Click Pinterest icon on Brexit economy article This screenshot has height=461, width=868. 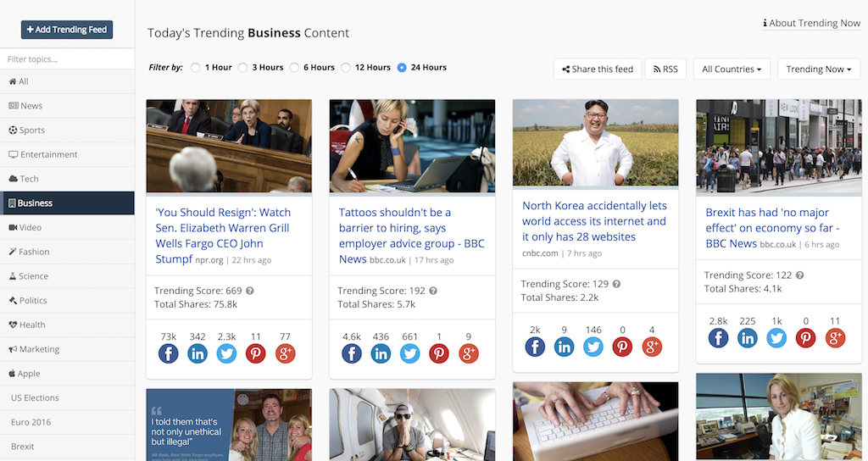[x=805, y=337]
